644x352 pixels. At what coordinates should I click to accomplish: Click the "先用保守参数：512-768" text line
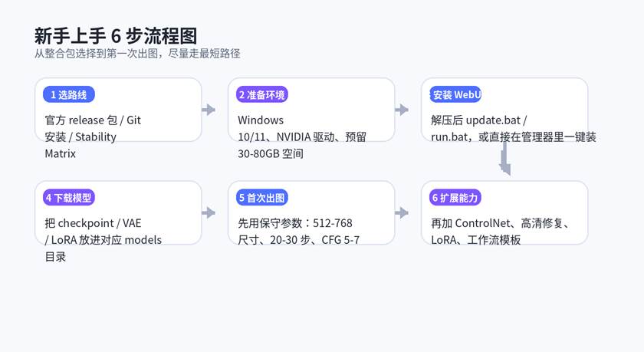pos(295,223)
